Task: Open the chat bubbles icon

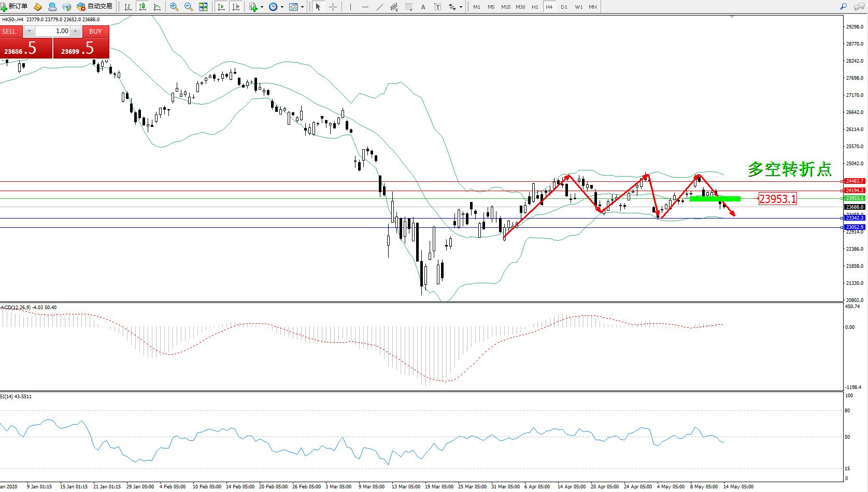Action: [859, 7]
